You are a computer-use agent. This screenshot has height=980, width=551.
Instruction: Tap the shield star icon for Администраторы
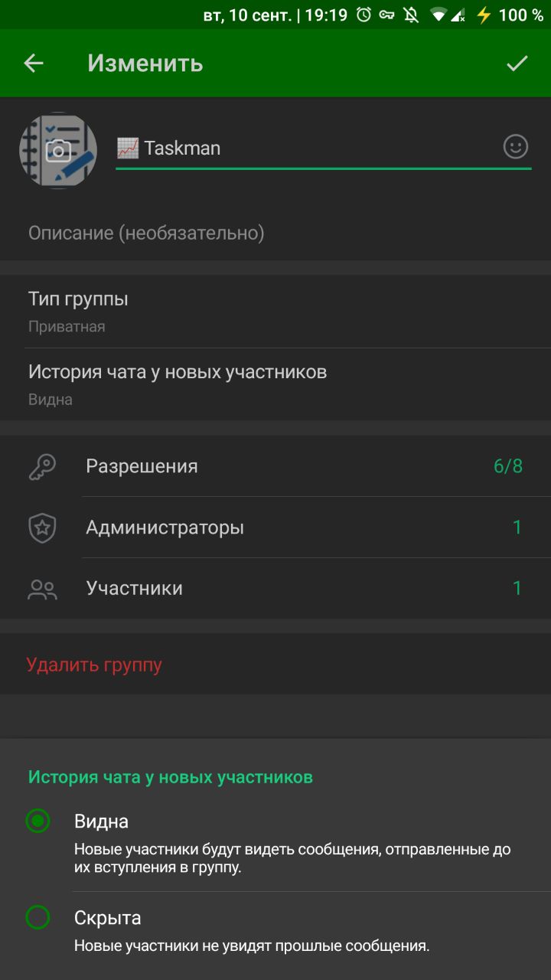42,528
